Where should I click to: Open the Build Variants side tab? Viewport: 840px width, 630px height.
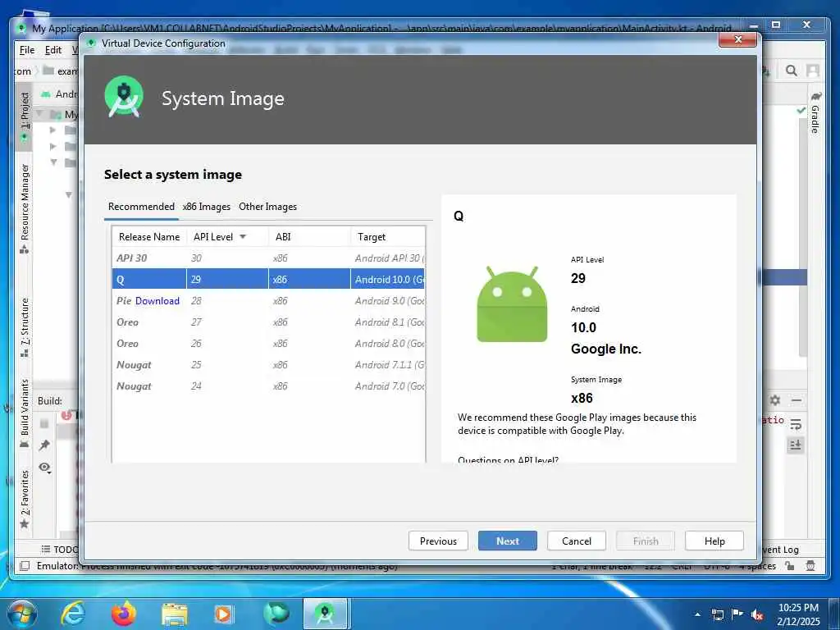pos(24,413)
